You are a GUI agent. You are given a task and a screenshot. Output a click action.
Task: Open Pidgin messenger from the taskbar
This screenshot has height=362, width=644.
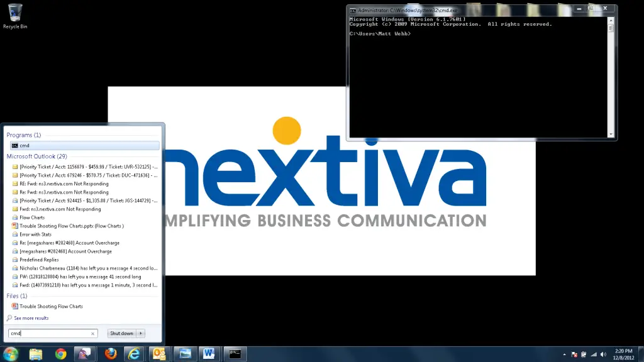coord(84,354)
